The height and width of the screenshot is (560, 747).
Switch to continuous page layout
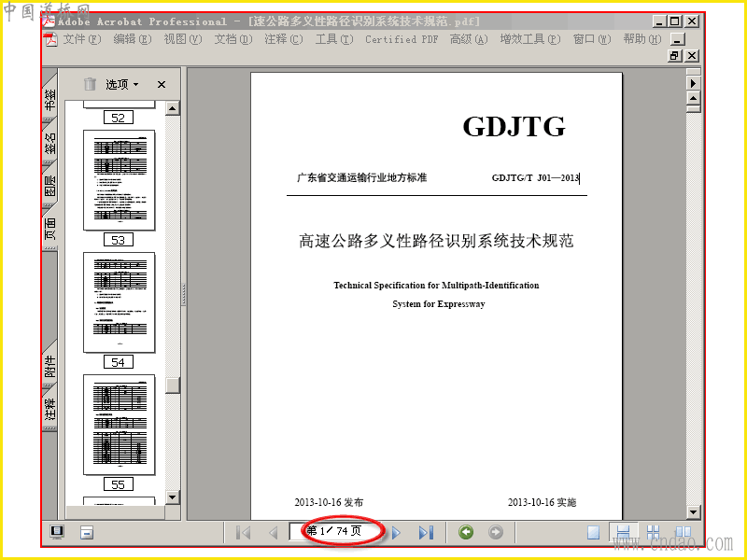click(x=623, y=532)
